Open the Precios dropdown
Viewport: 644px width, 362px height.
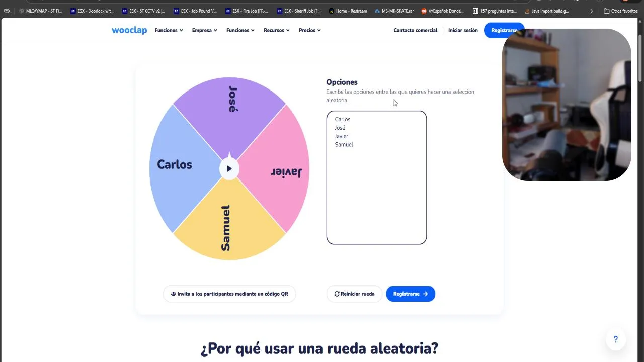(x=310, y=30)
